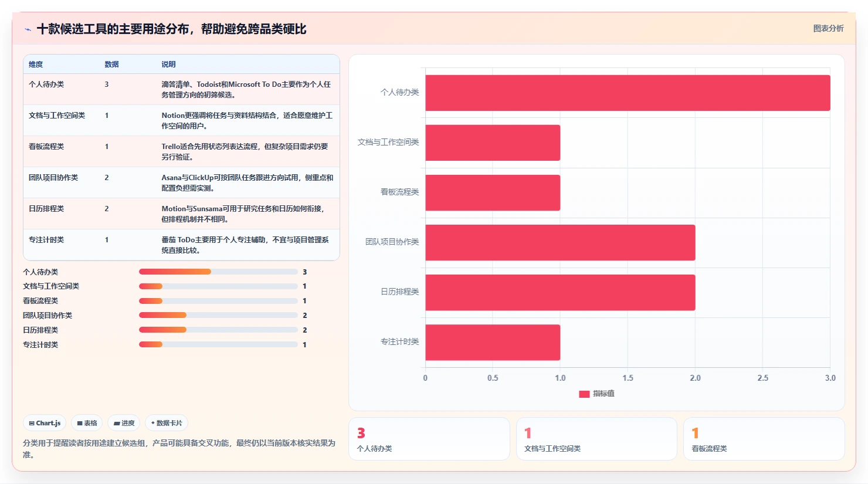This screenshot has width=868, height=484.
Task: Click the 文档与工作空间类 chart bar
Action: click(493, 143)
